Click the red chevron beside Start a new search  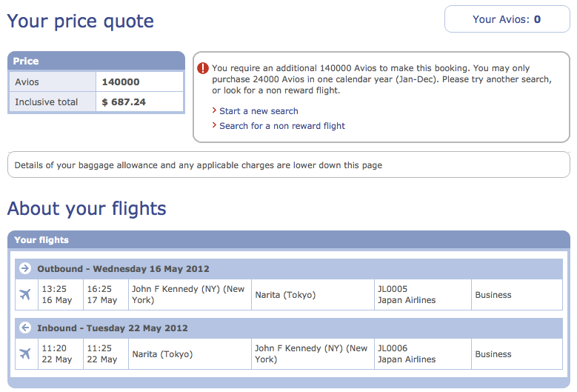pyautogui.click(x=214, y=110)
